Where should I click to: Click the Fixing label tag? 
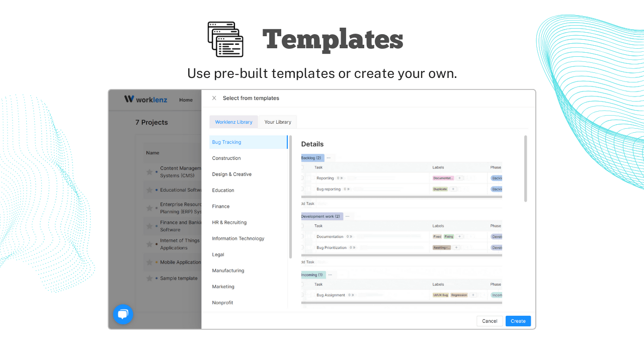(x=449, y=236)
